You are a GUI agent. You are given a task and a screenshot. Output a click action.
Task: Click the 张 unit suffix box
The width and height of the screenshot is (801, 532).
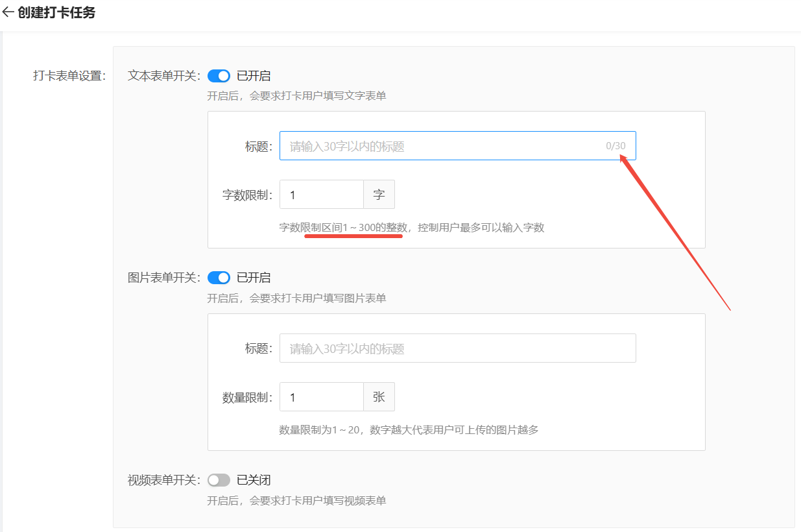coord(379,397)
